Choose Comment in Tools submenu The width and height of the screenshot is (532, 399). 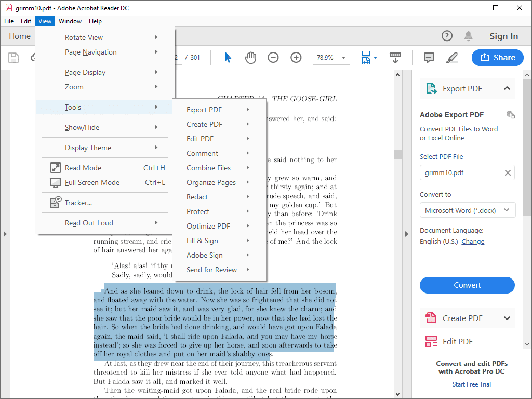pos(219,153)
